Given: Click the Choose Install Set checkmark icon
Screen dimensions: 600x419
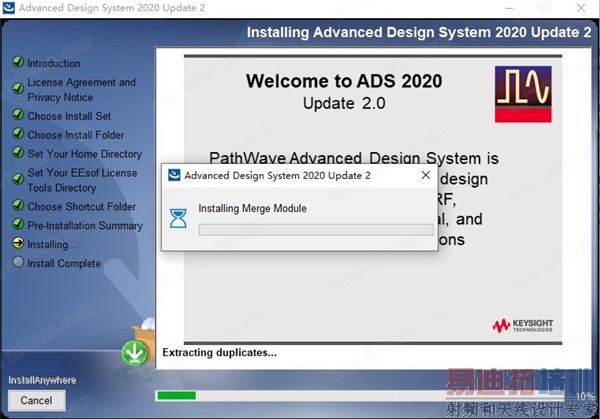Looking at the screenshot, I should (x=18, y=114).
